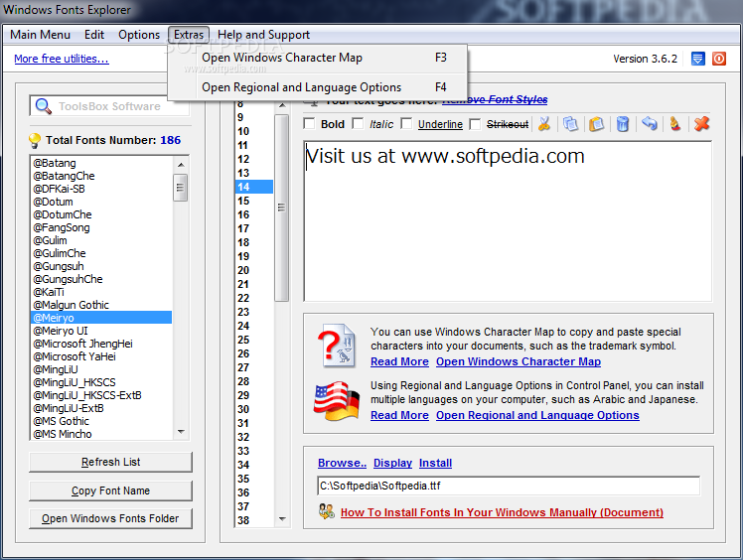Viewport: 743px width, 560px height.
Task: Open the Options menu
Action: tap(139, 35)
